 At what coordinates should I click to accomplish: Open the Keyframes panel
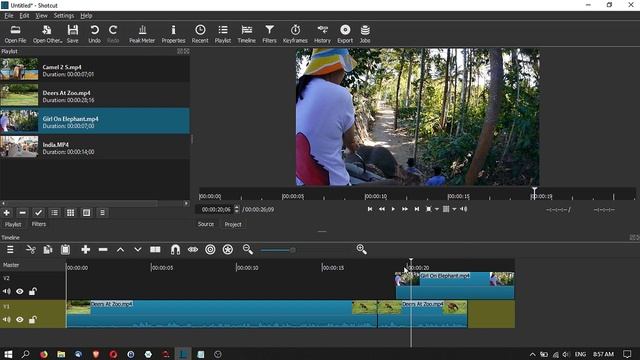(x=295, y=34)
